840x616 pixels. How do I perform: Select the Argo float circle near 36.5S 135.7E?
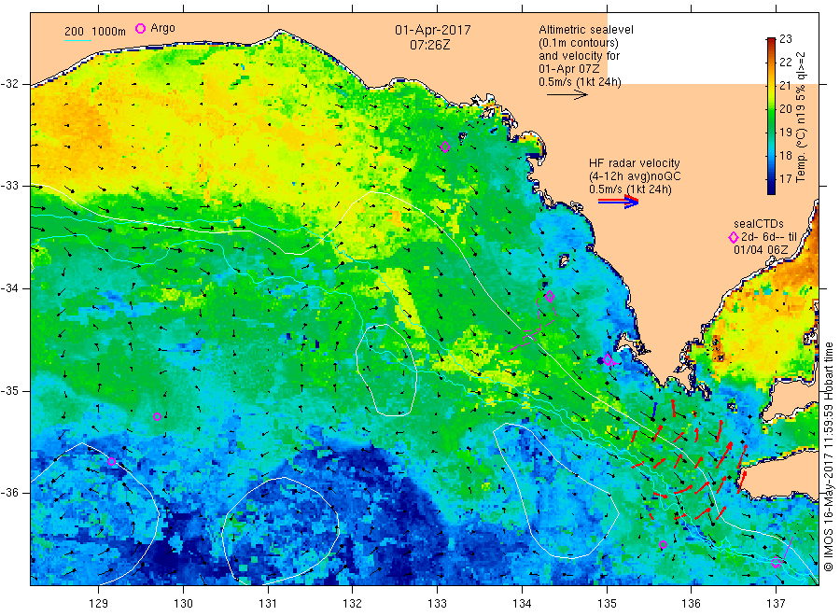663,545
